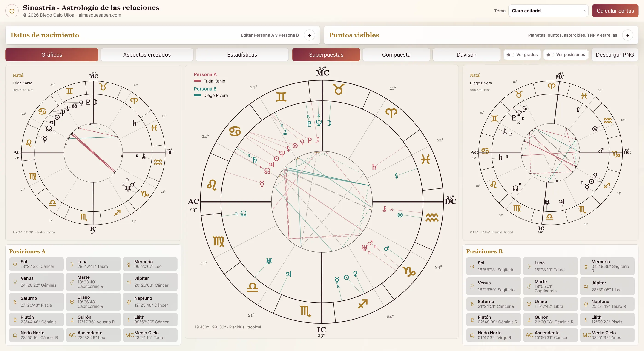Switch to the Gráficos tab
Screen dimensions: 644x351
52,55
